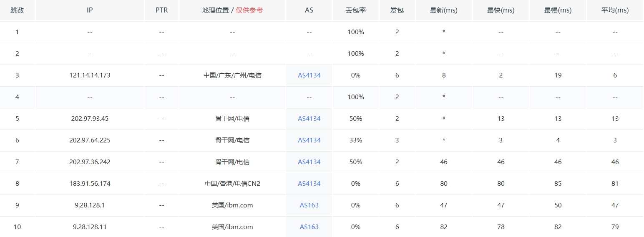Click 100% packet loss in hop 1 row
The image size is (644, 237).
(x=356, y=32)
